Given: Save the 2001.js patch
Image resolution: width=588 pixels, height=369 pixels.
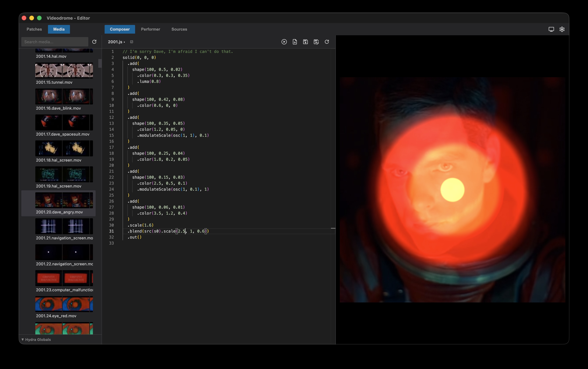Looking at the screenshot, I should point(305,42).
